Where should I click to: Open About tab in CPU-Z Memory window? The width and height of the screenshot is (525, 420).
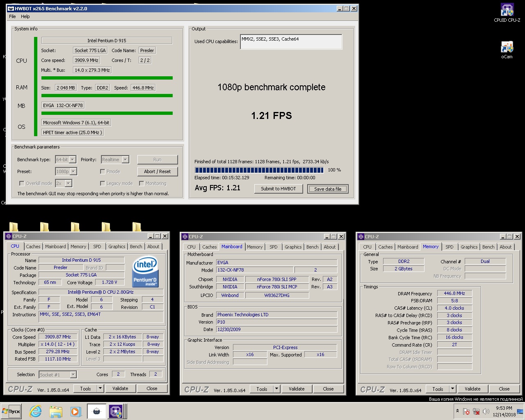click(505, 247)
